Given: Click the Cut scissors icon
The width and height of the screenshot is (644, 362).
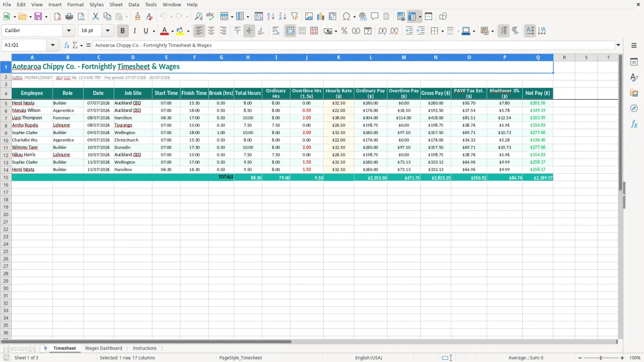Looking at the screenshot, I should click(x=95, y=17).
